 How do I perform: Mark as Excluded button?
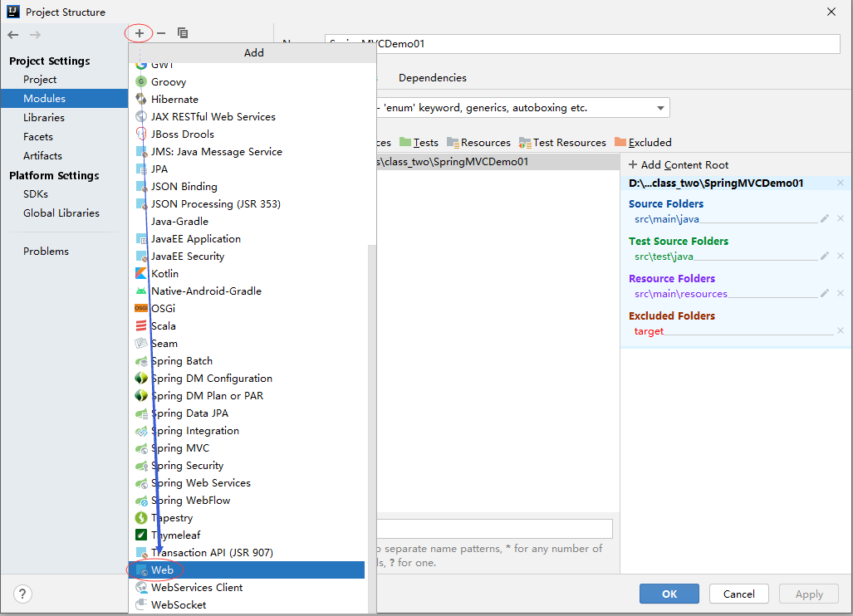[643, 143]
